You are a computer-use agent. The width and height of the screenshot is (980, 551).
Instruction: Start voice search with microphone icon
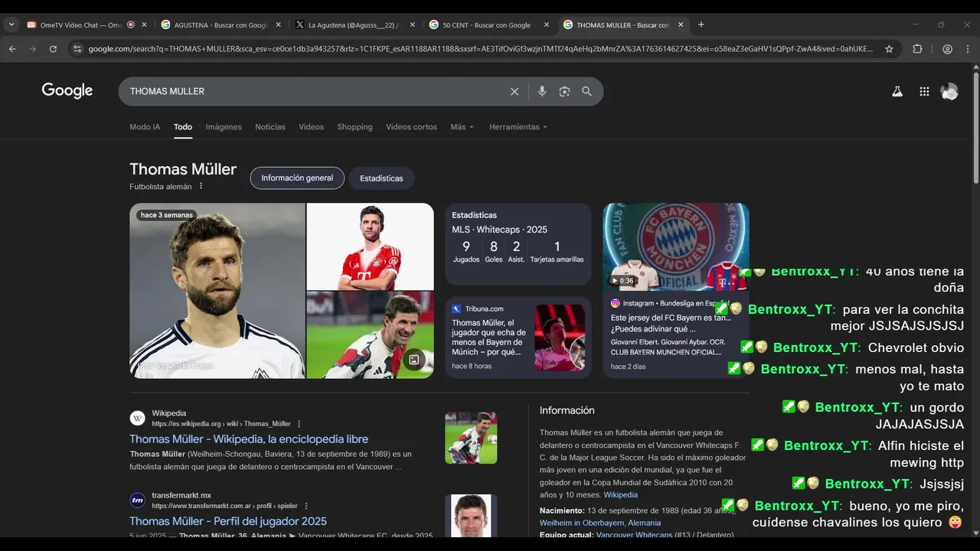[x=542, y=91]
